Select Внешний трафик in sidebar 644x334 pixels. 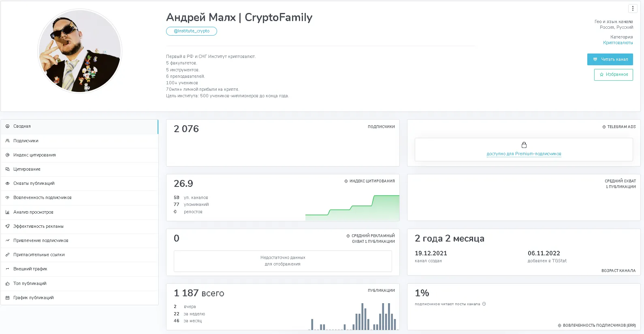coord(79,269)
